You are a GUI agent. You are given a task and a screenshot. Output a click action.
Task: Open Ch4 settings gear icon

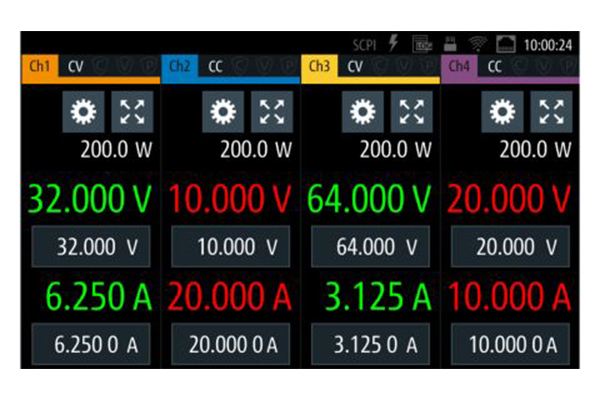click(502, 112)
